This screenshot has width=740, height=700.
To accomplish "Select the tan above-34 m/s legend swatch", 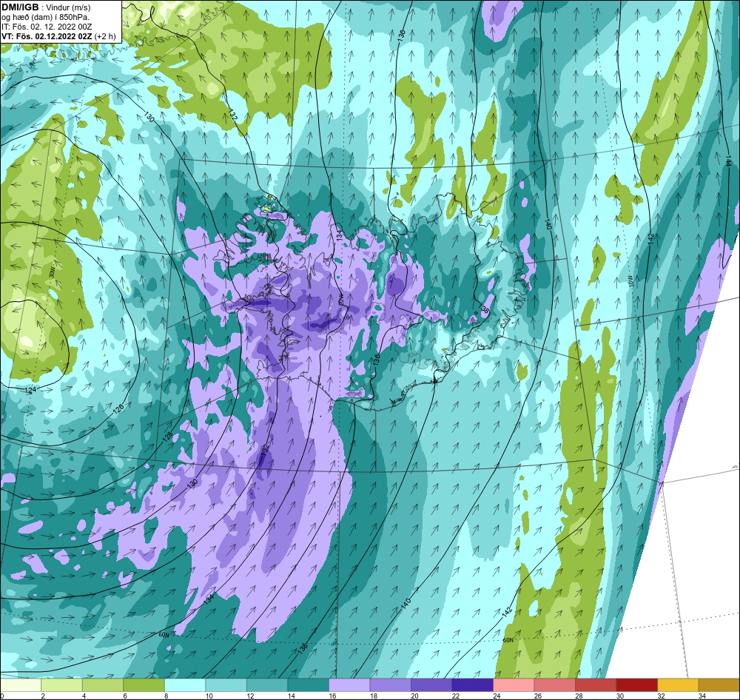I will [719, 685].
